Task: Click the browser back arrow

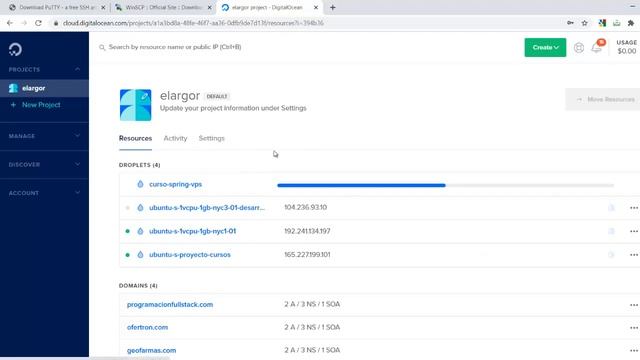Action: (10, 23)
